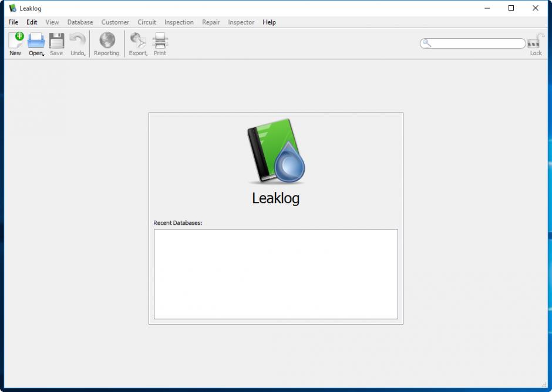Click the Export toolbar icon

[138, 40]
